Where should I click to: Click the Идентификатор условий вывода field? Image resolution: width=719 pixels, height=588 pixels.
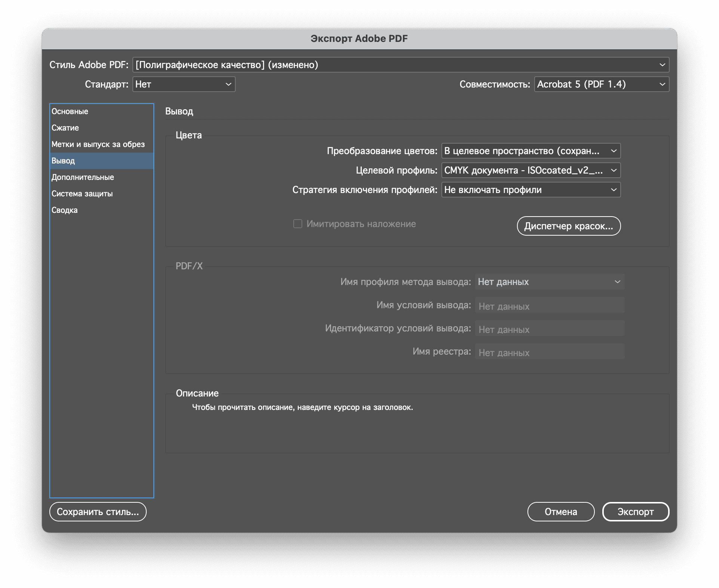[550, 328]
